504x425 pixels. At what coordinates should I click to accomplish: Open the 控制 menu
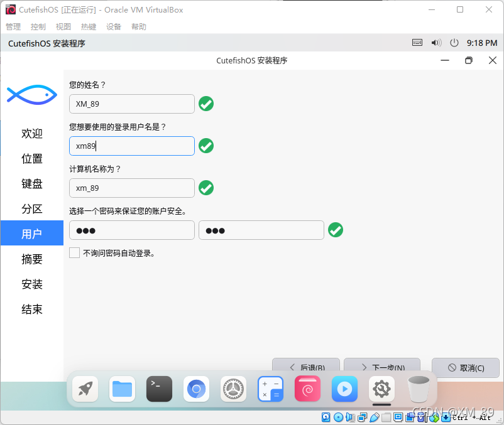click(38, 26)
